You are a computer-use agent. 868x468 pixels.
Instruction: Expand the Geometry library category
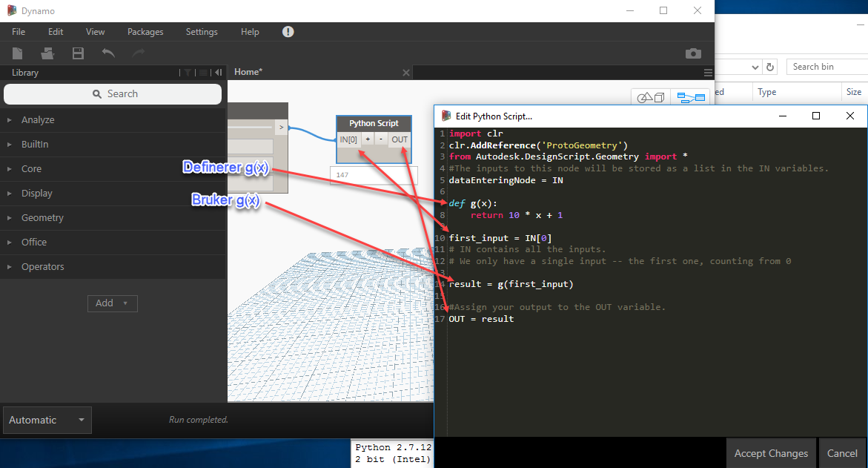click(42, 218)
